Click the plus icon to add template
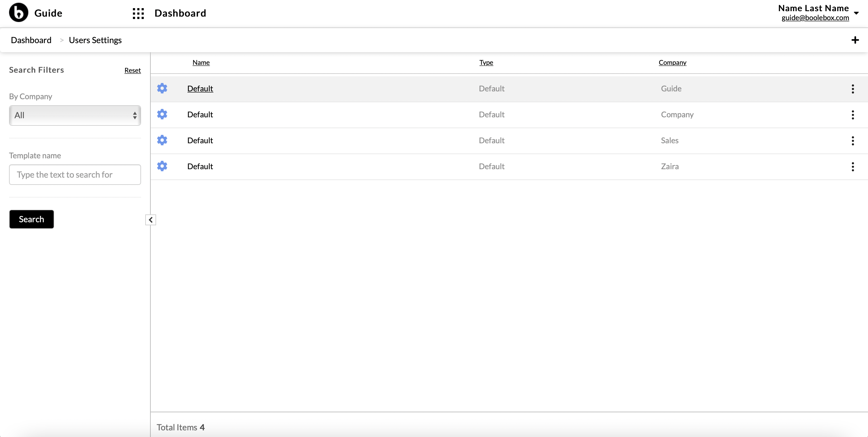Screen dimensions: 868x437 tap(855, 40)
